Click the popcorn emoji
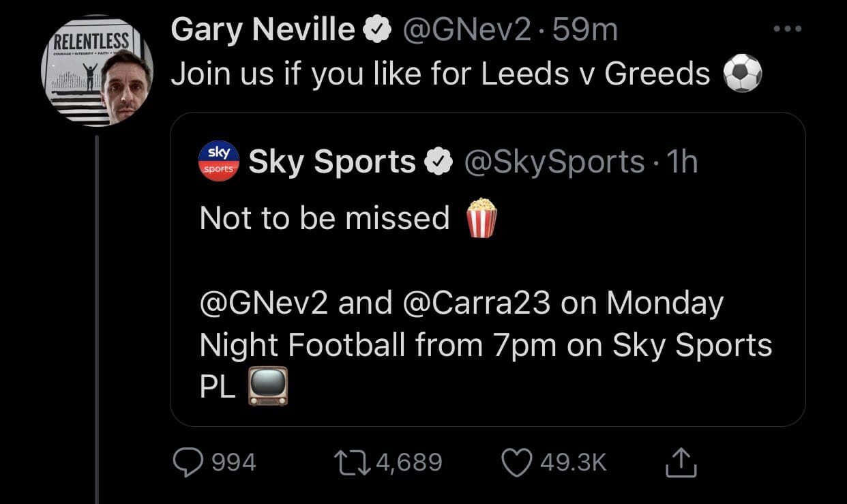847x504 pixels. [481, 218]
